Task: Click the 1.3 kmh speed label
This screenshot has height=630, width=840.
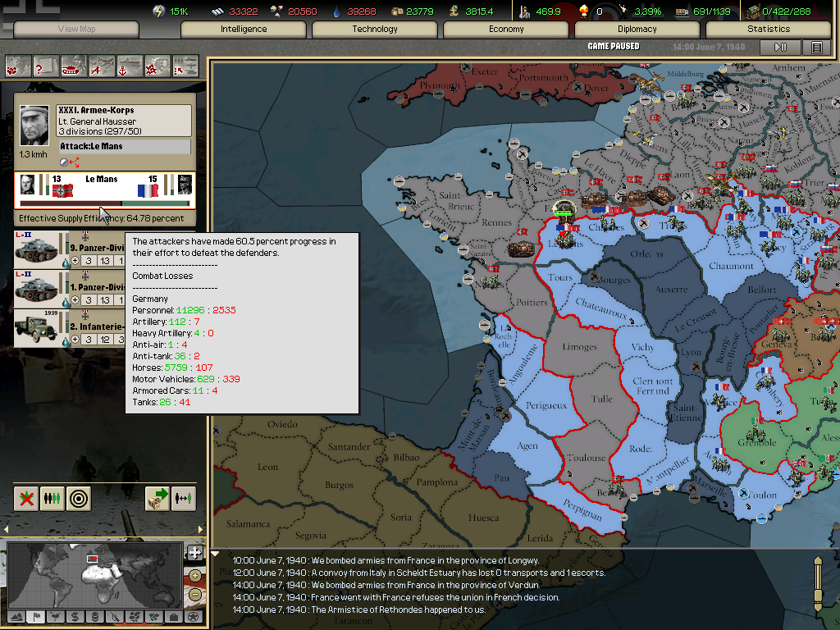Action: click(33, 154)
